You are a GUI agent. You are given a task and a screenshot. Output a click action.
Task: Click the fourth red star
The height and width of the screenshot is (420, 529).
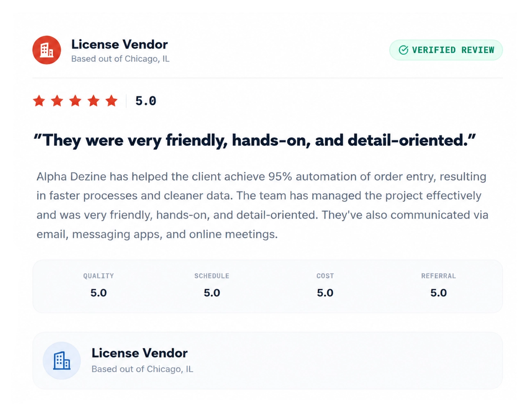click(93, 101)
